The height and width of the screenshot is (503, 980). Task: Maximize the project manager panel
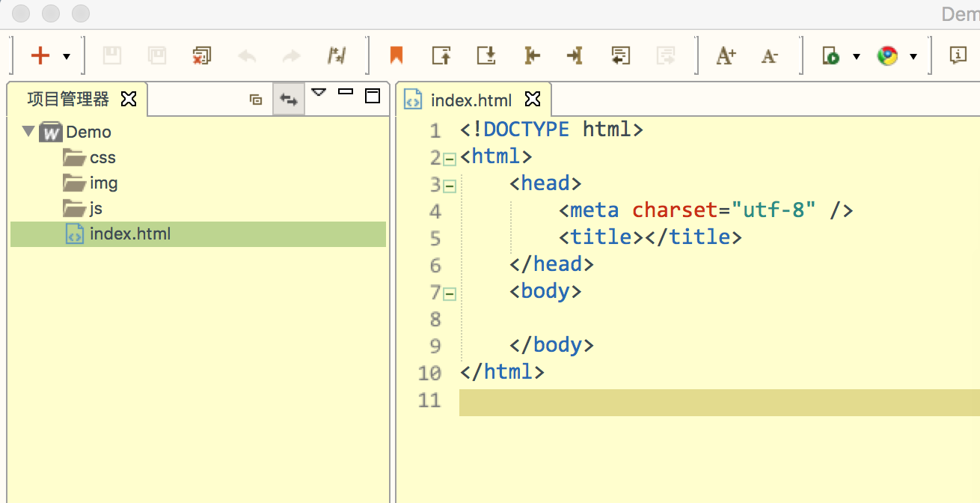pos(373,95)
